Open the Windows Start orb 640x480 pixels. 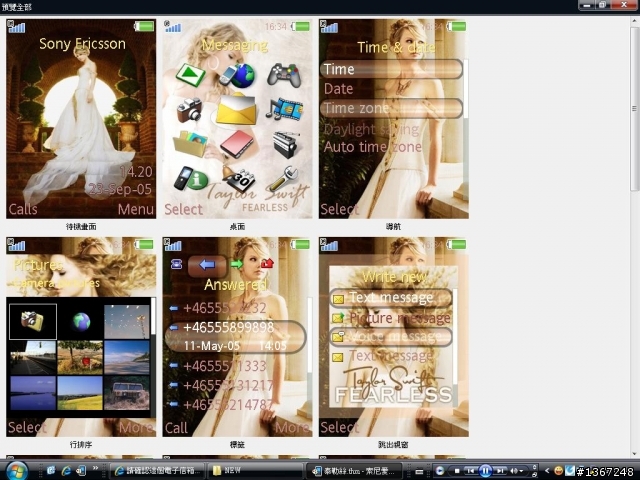click(x=17, y=471)
